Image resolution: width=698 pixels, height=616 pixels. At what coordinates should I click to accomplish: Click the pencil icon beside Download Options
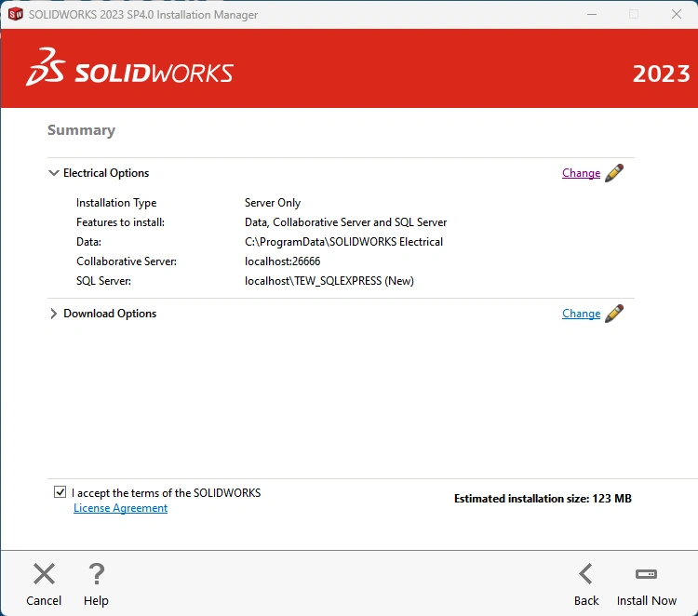[x=614, y=314]
